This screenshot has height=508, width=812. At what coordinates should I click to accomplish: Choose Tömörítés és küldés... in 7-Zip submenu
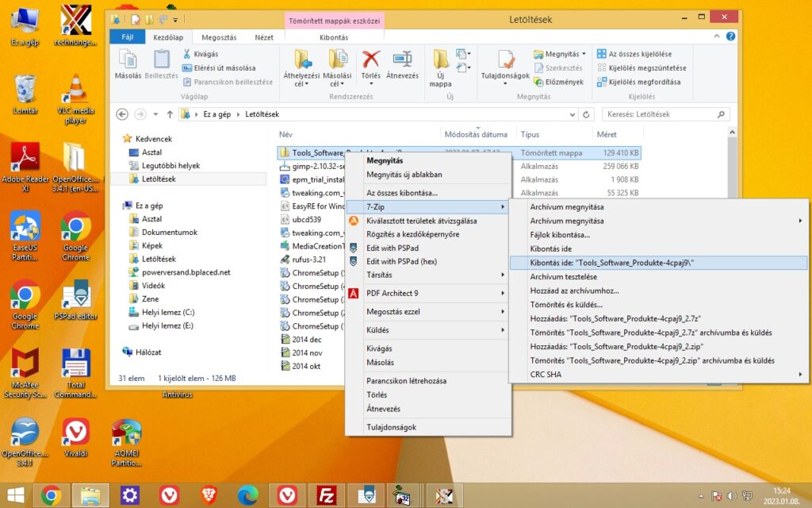(659, 305)
